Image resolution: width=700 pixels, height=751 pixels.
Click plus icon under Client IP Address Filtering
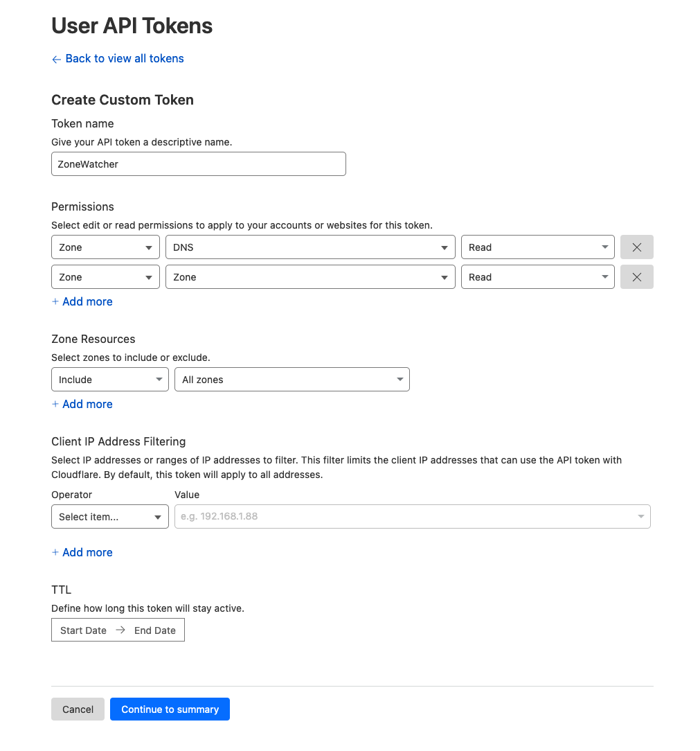55,552
